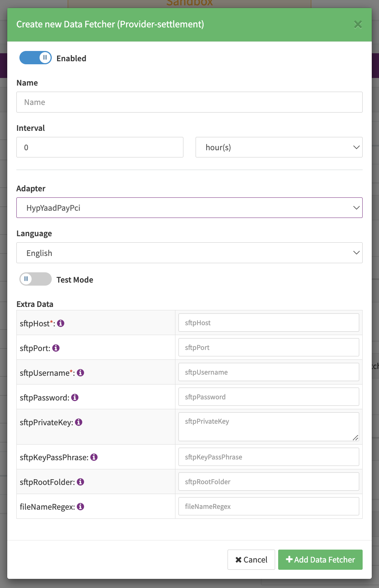Disable the Enabled toggle switch
The image size is (379, 588).
[x=35, y=58]
